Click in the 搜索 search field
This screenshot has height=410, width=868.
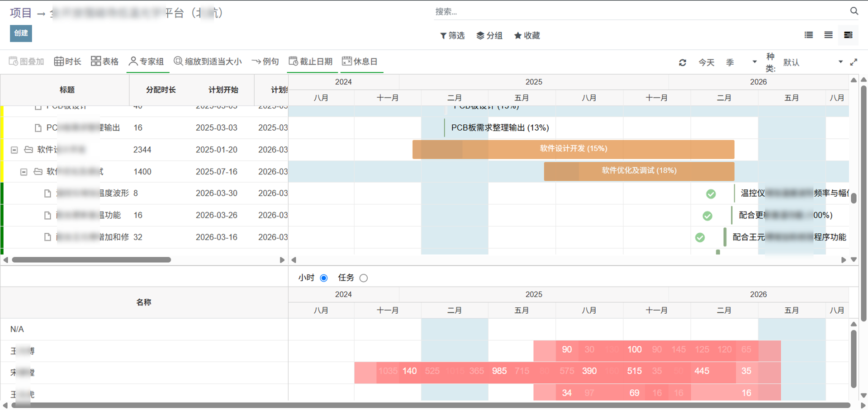click(640, 11)
